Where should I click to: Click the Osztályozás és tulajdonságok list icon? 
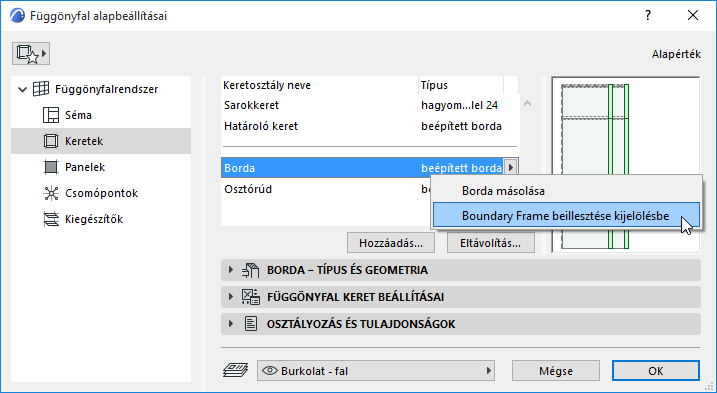251,324
